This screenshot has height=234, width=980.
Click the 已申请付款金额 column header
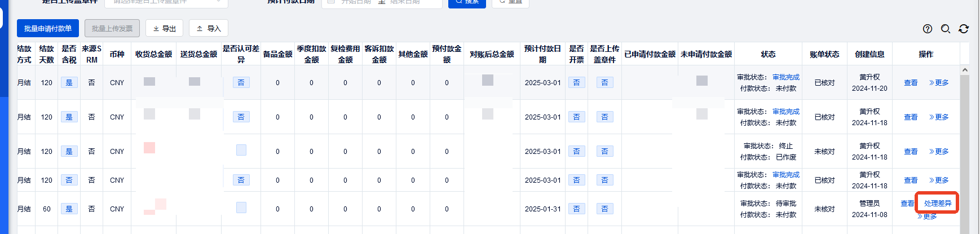tap(650, 54)
